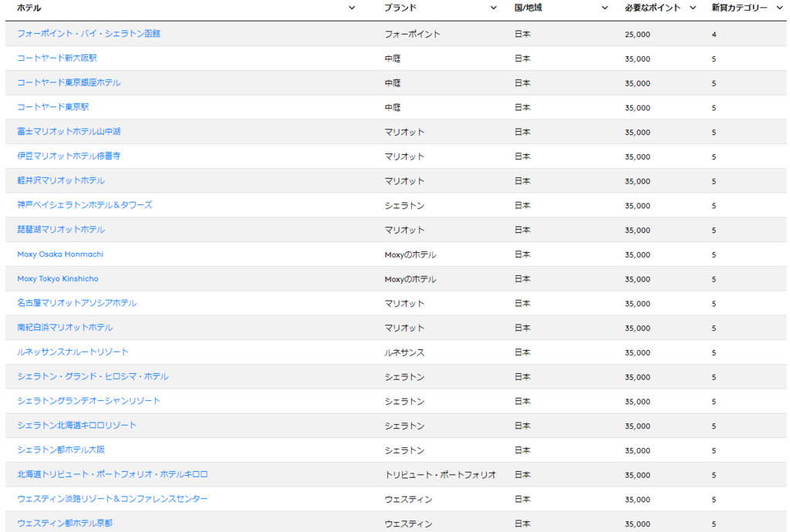View 名古屋マリオットアソシアホテル details

(x=76, y=303)
